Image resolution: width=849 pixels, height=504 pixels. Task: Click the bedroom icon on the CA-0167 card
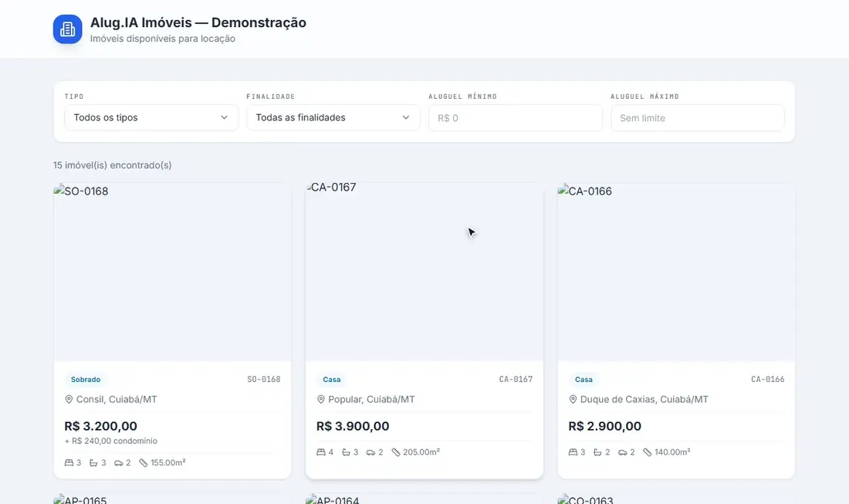point(321,452)
